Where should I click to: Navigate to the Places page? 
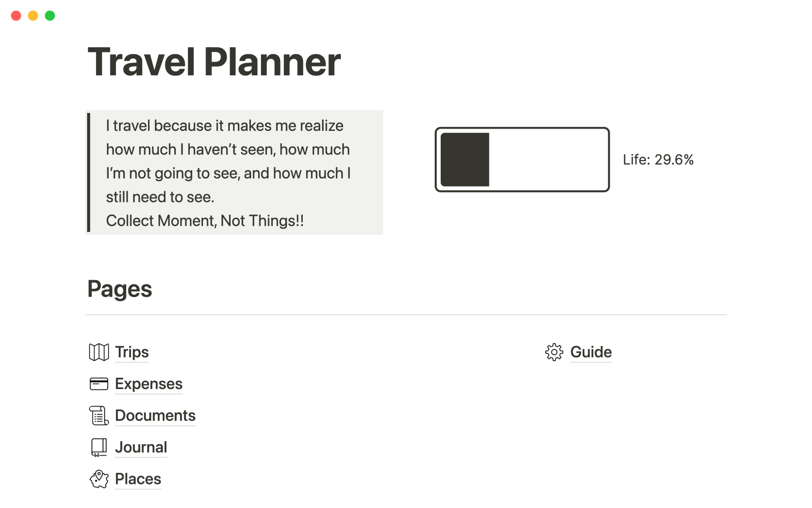(138, 479)
